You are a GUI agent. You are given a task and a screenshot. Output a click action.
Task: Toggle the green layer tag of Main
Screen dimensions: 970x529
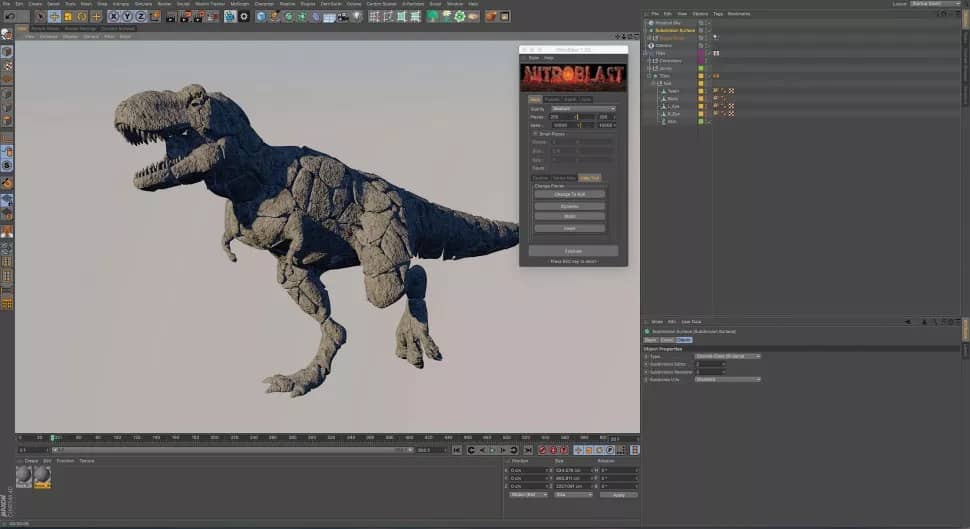(x=701, y=121)
